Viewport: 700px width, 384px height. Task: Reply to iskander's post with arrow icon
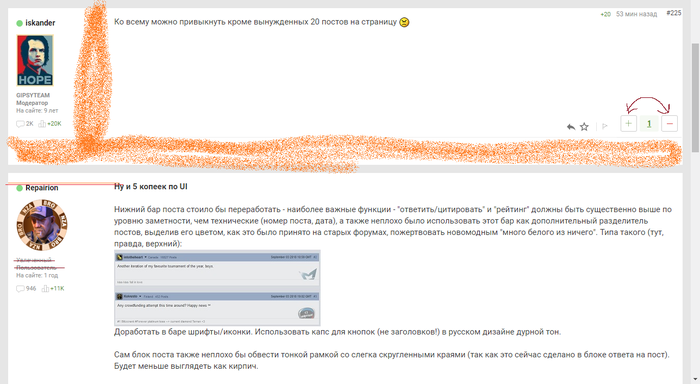(x=571, y=127)
